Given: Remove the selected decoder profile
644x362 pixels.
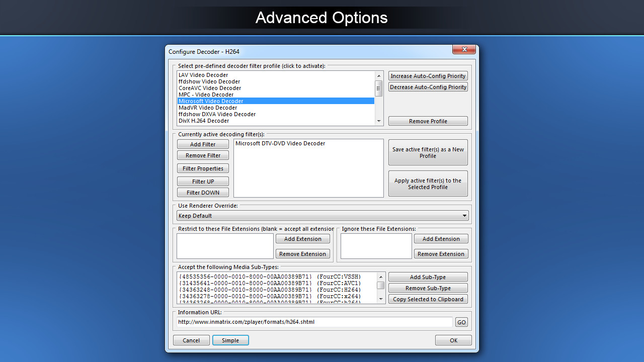Looking at the screenshot, I should tap(428, 121).
